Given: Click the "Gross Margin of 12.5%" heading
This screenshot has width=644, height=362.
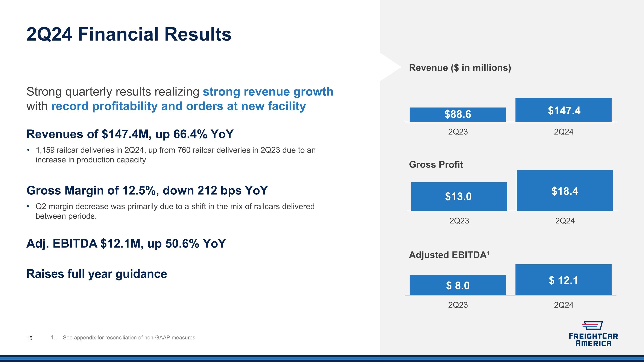Looking at the screenshot, I should pyautogui.click(x=147, y=190).
